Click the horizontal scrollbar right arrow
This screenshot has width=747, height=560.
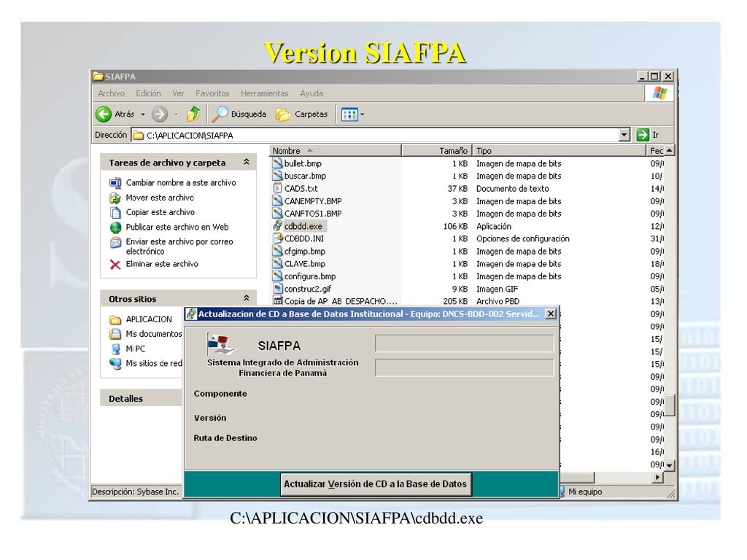coord(658,477)
